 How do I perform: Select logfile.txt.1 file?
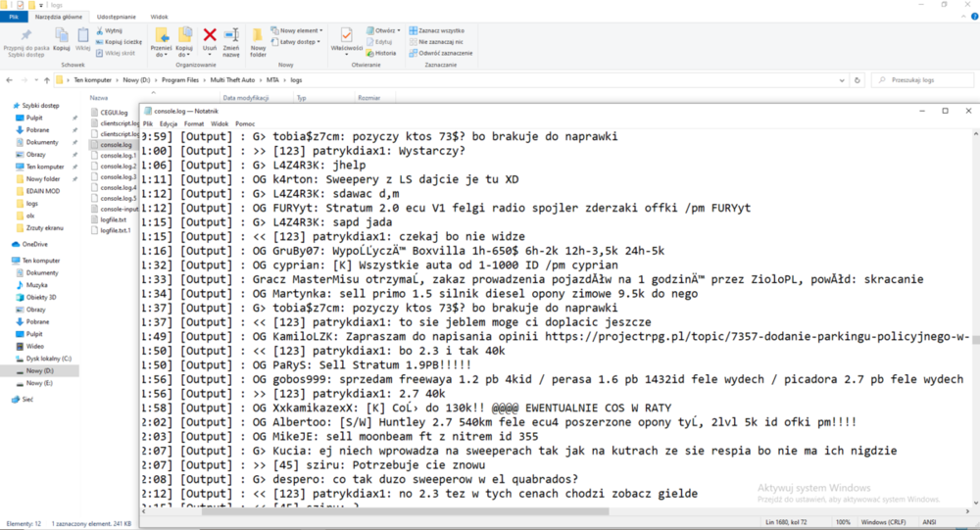pyautogui.click(x=116, y=230)
